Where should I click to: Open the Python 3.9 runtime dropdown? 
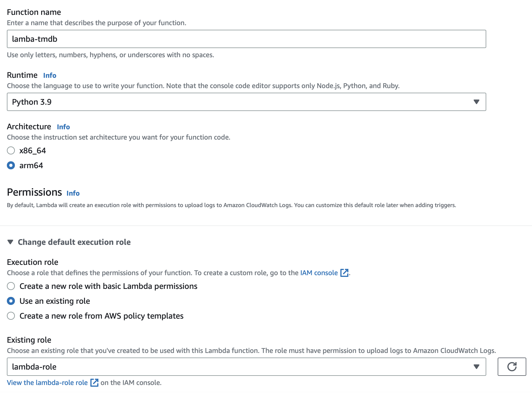pos(246,102)
